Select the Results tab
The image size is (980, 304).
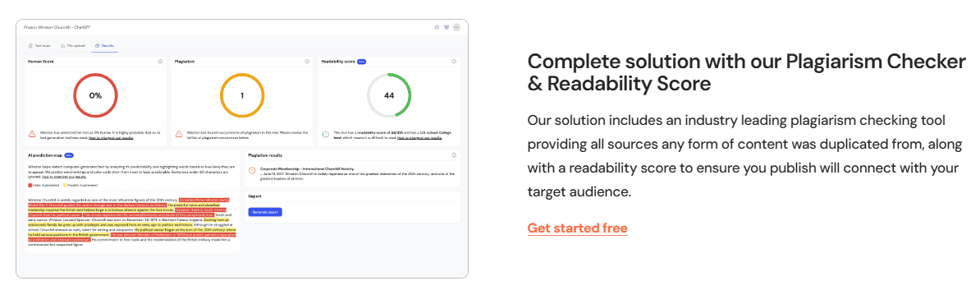pos(103,46)
